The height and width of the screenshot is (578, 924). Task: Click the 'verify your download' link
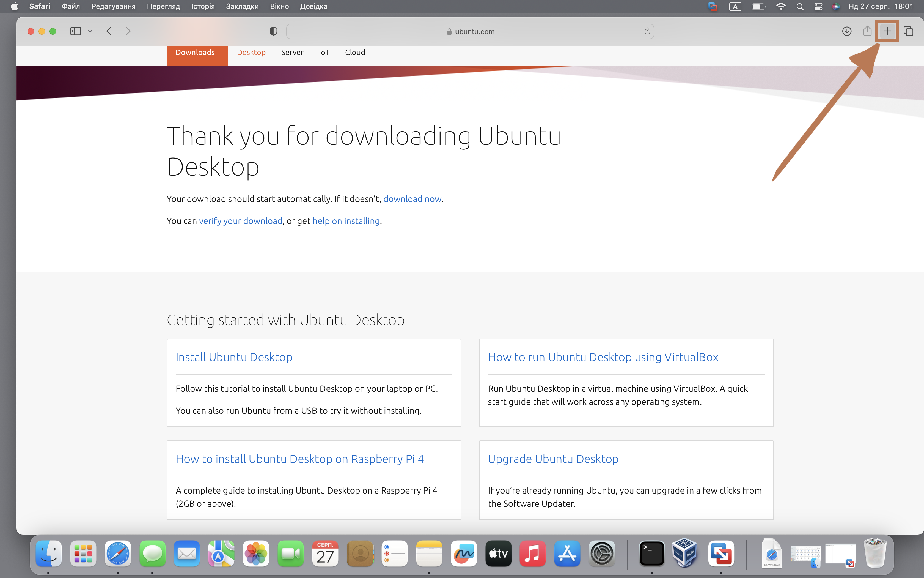coord(241,221)
